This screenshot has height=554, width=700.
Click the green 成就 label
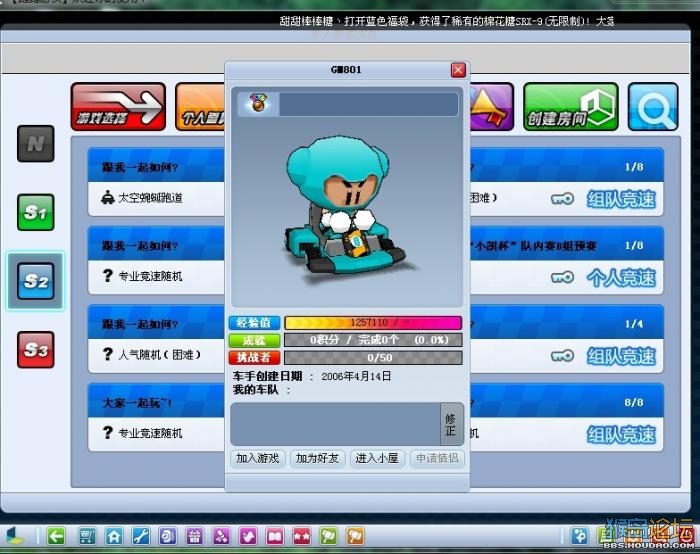[254, 340]
